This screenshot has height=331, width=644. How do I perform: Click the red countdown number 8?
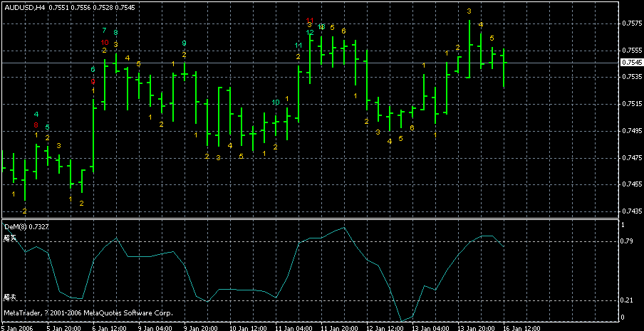point(36,125)
